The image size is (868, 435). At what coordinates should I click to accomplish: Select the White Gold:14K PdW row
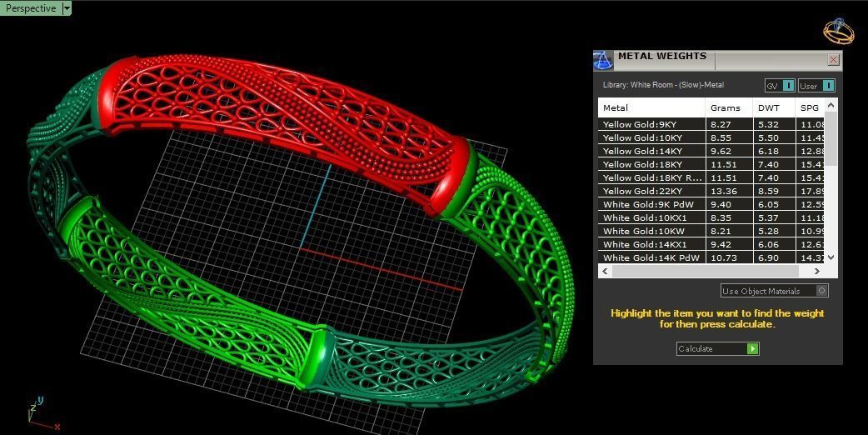pos(711,257)
